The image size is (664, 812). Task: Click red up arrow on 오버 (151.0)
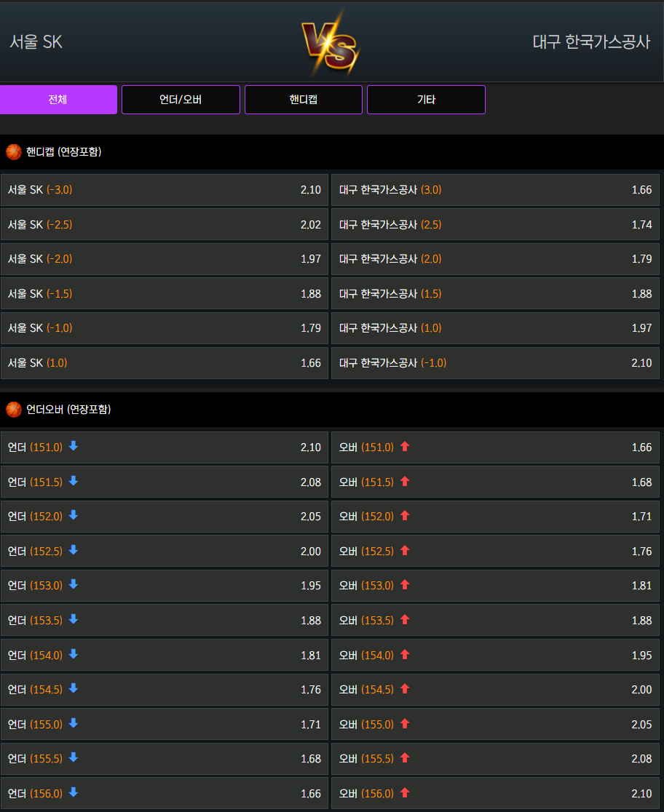click(x=405, y=447)
